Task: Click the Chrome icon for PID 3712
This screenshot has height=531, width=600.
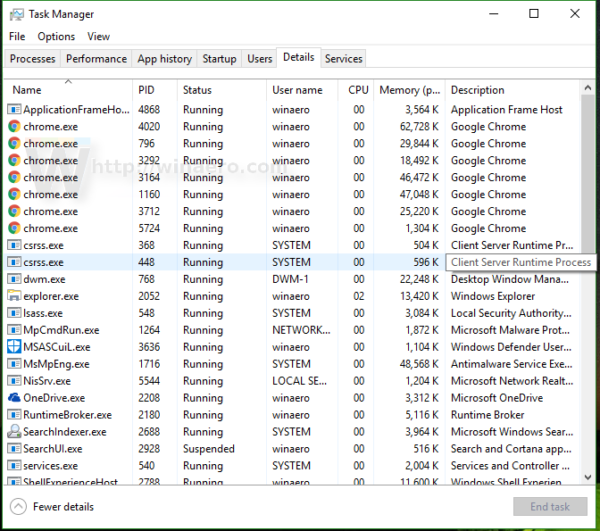Action: click(14, 211)
